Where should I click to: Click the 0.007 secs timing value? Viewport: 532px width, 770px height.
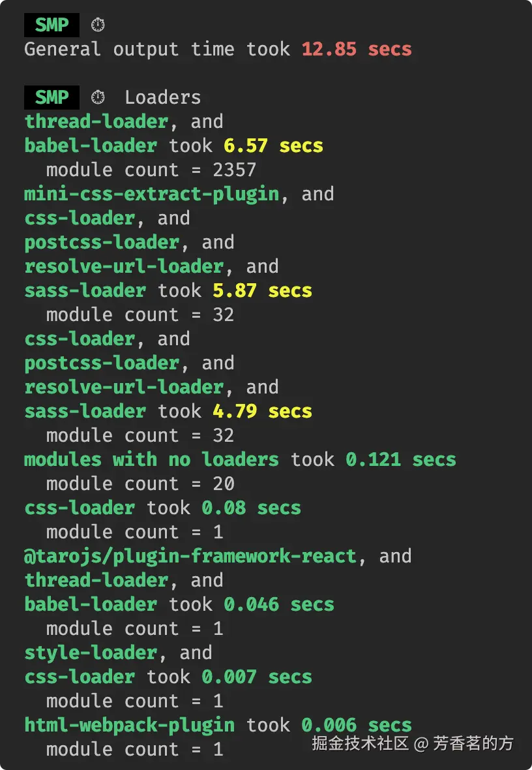pyautogui.click(x=256, y=677)
